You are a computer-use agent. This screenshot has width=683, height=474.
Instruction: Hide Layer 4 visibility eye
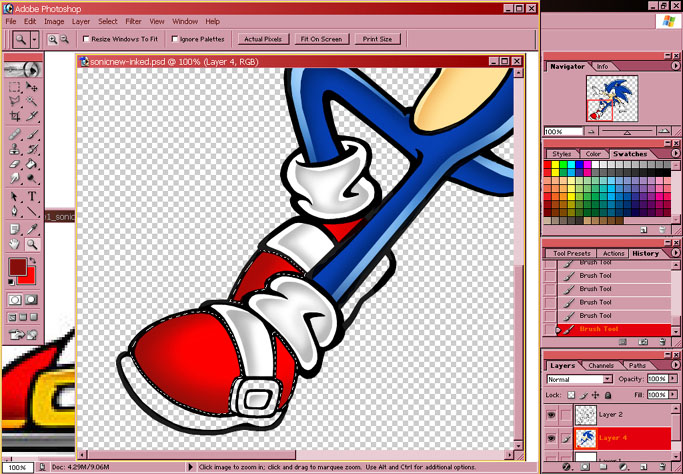click(x=551, y=439)
